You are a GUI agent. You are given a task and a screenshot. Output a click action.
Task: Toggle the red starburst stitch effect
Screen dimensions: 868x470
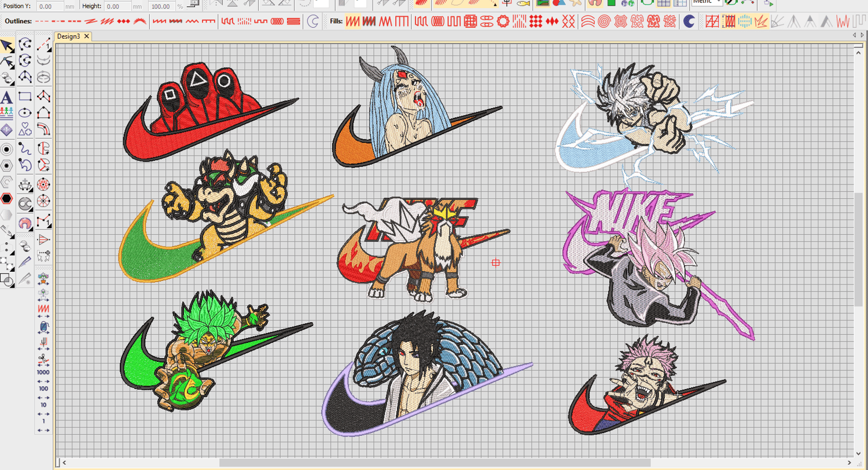(x=761, y=21)
